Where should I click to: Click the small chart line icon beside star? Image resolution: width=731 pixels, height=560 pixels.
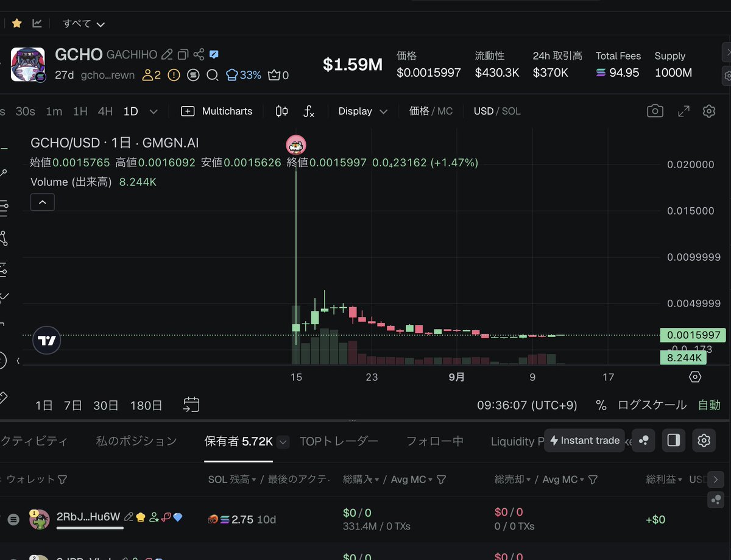click(37, 24)
